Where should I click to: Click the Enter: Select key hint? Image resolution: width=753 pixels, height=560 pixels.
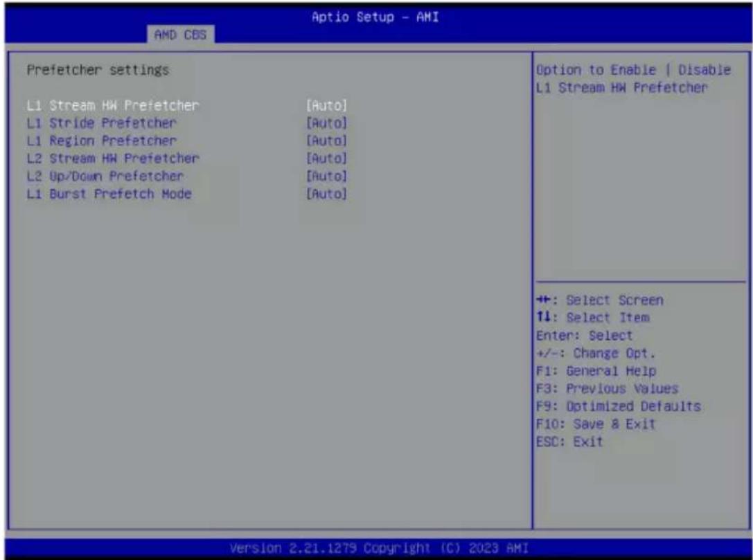click(585, 336)
